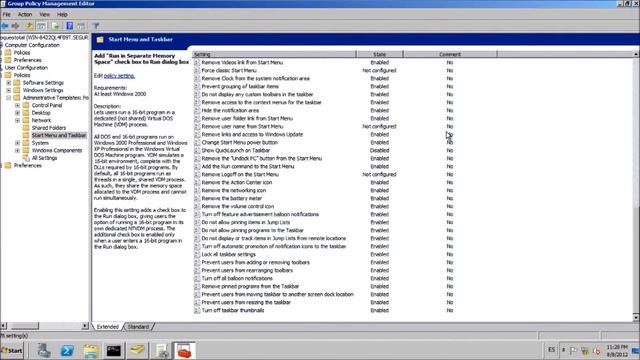Viewport: 640px width, 360px height.
Task: Expand the System node
Action: click(18, 143)
